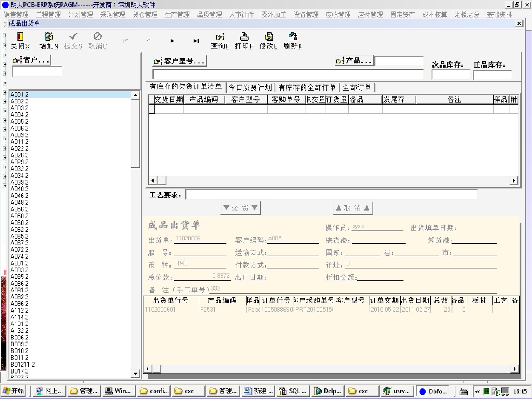The width and height of the screenshot is (532, 399).
Task: Select customer B01211 2 in the list
Action: pos(70,365)
